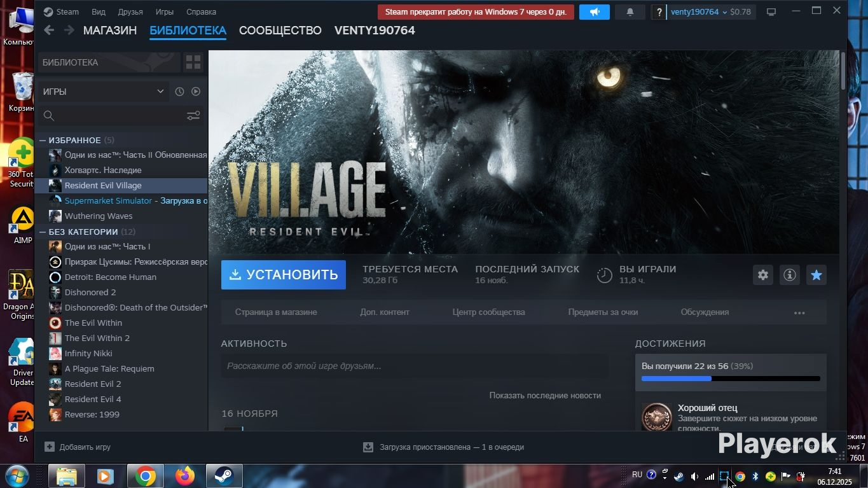Viewport: 868px width, 488px height.
Task: Click the Infinity Nikki game icon
Action: tap(55, 353)
